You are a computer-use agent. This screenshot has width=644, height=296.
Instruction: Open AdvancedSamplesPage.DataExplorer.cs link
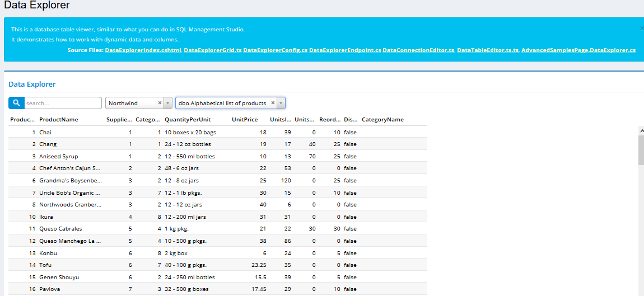(578, 50)
